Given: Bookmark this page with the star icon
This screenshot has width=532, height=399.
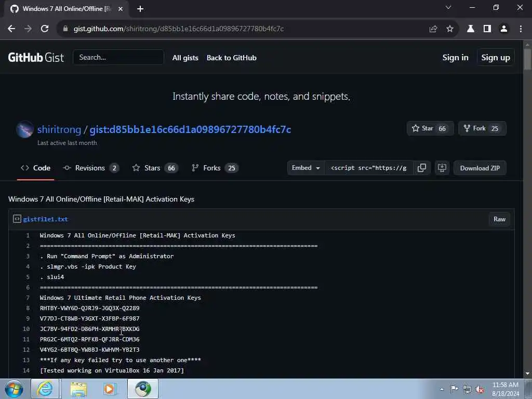Looking at the screenshot, I should [450, 29].
